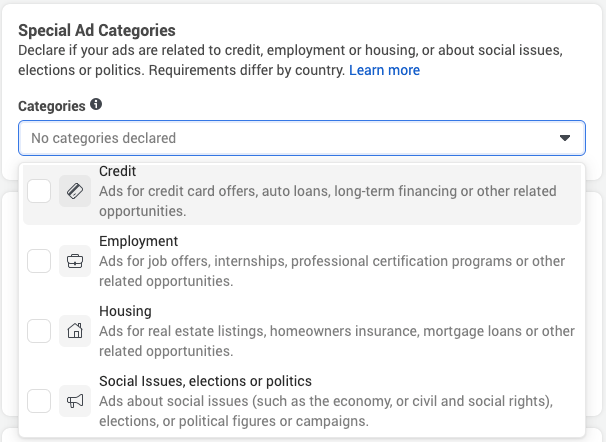Check the Credit category checkbox

39,191
